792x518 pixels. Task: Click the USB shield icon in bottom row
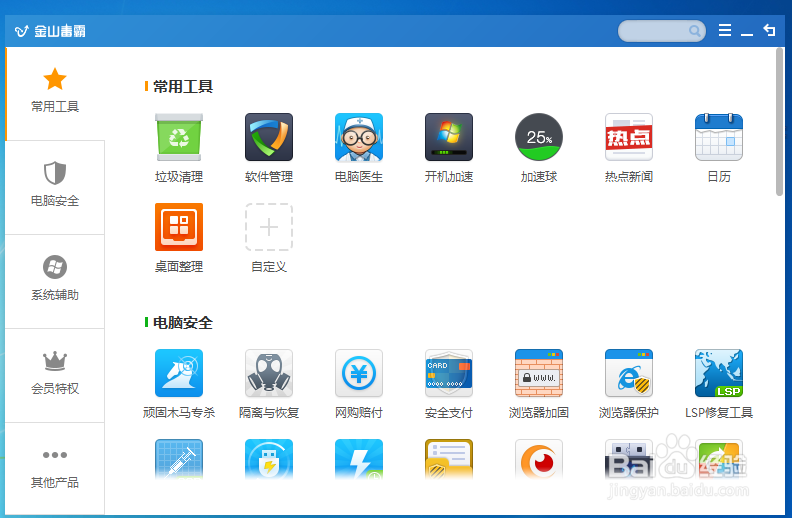[x=269, y=459]
